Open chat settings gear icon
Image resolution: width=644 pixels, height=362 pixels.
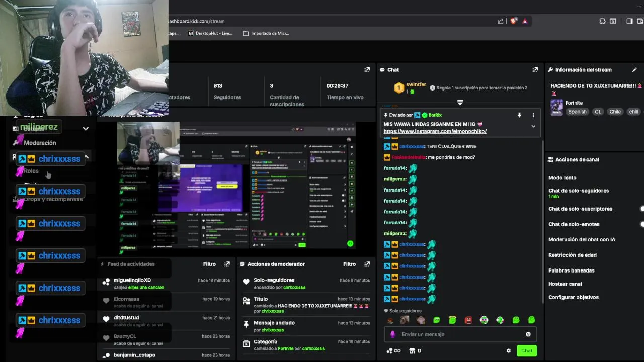tap(508, 351)
